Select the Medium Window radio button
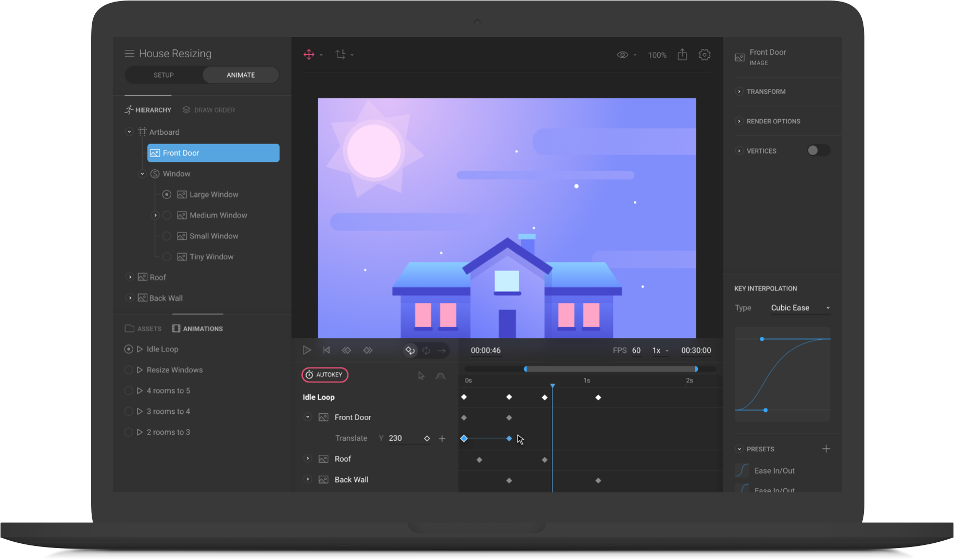Image resolution: width=954 pixels, height=560 pixels. pyautogui.click(x=167, y=215)
